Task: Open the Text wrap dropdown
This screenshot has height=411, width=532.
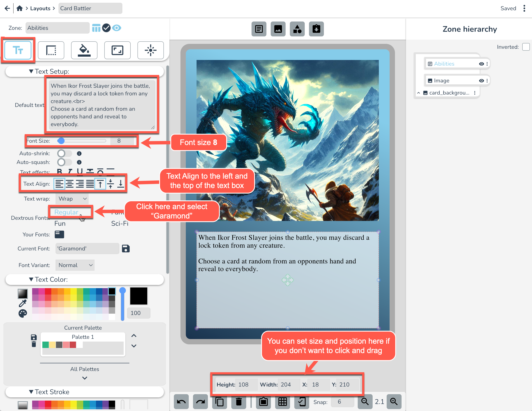Action: 72,199
